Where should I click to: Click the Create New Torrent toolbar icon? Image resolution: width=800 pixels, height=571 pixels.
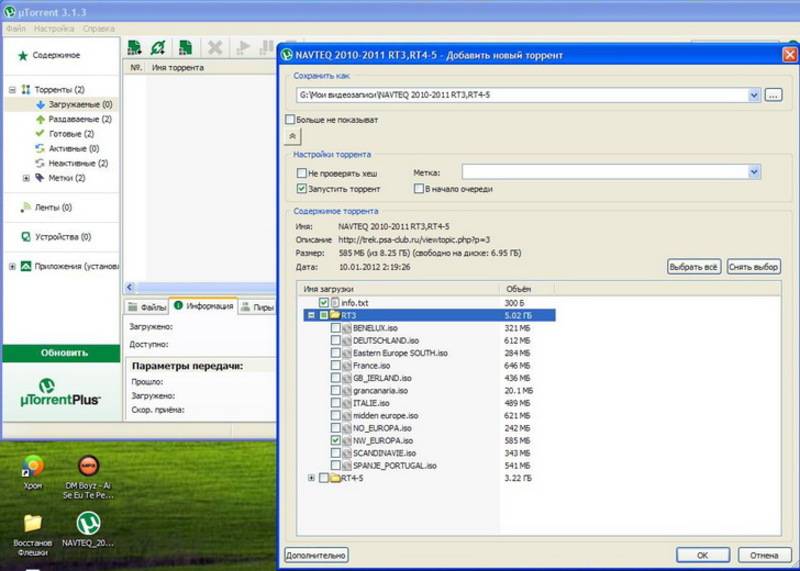[x=185, y=47]
